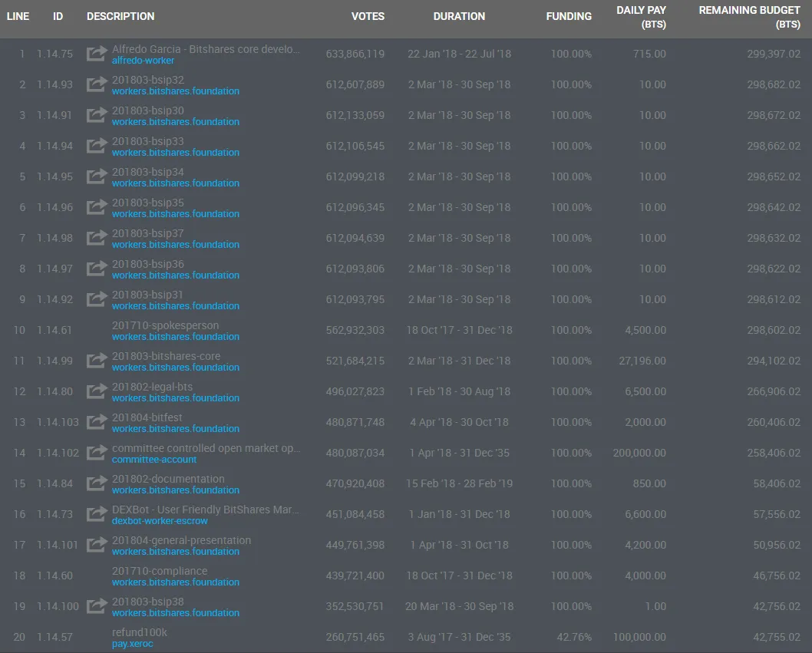
Task: Open external link icon for 201803-bsip32
Action: pyautogui.click(x=97, y=84)
